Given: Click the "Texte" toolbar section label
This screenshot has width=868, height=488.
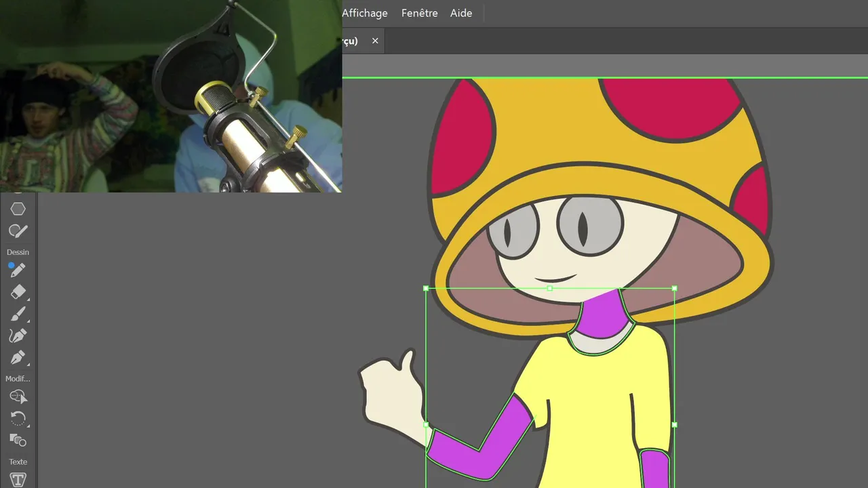Looking at the screenshot, I should click(18, 462).
